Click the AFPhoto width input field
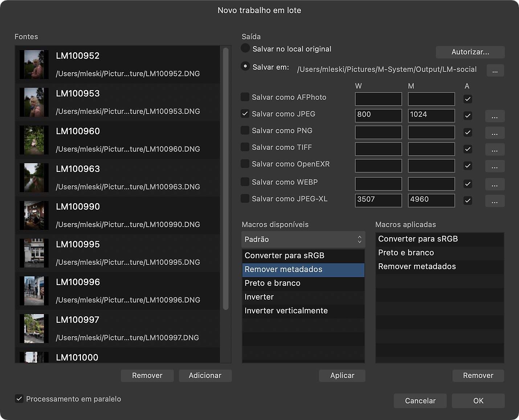The image size is (519, 420). 378,99
